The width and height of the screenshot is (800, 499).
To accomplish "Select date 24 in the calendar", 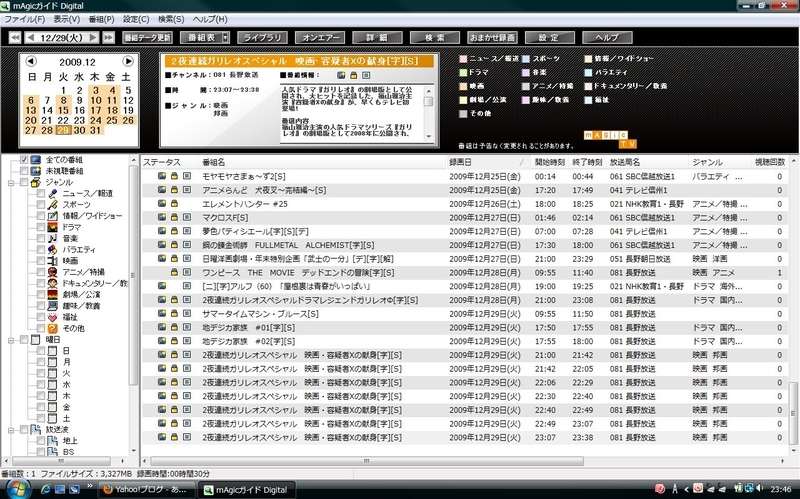I will tap(95, 120).
